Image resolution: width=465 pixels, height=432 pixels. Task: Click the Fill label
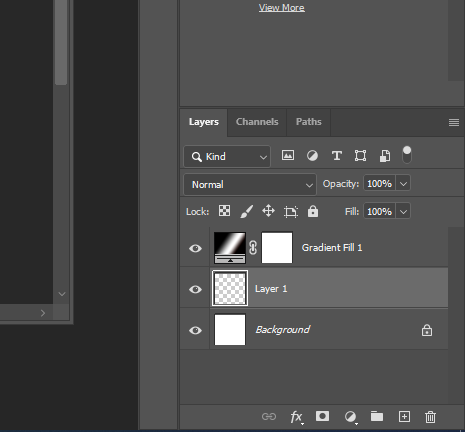point(352,212)
